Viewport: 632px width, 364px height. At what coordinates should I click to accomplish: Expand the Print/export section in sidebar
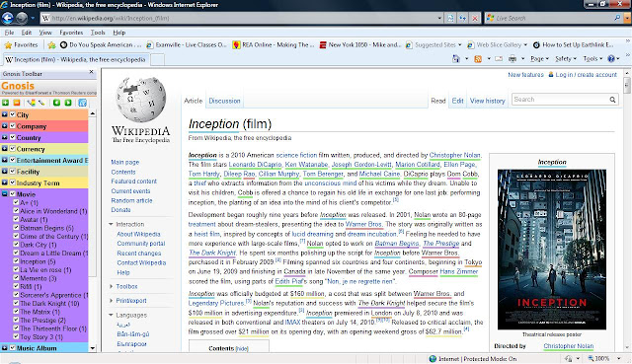tap(112, 301)
